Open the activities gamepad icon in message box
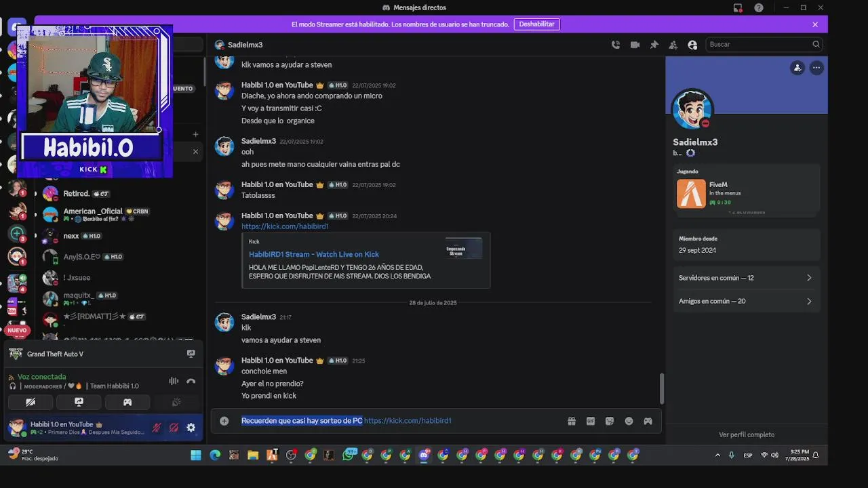The height and width of the screenshot is (488, 868). 648,421
